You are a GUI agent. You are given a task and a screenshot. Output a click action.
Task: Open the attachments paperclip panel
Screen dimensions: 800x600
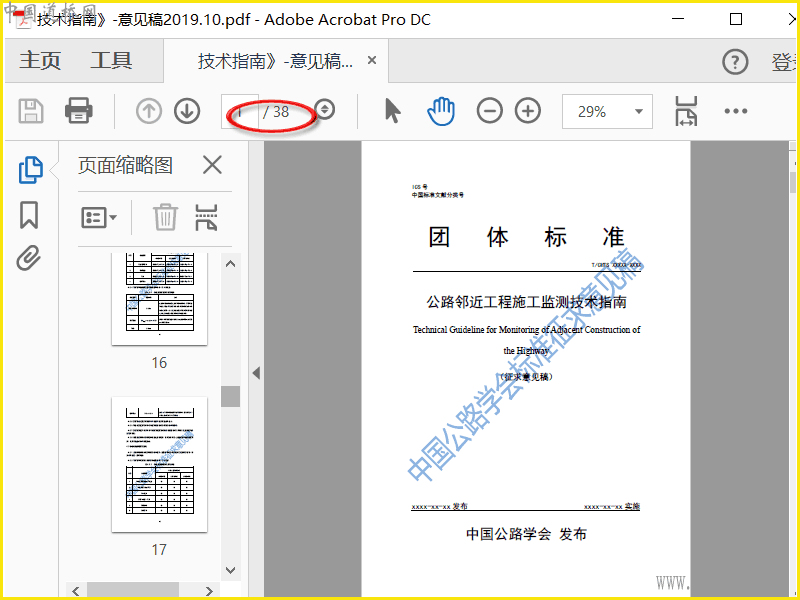(28, 258)
